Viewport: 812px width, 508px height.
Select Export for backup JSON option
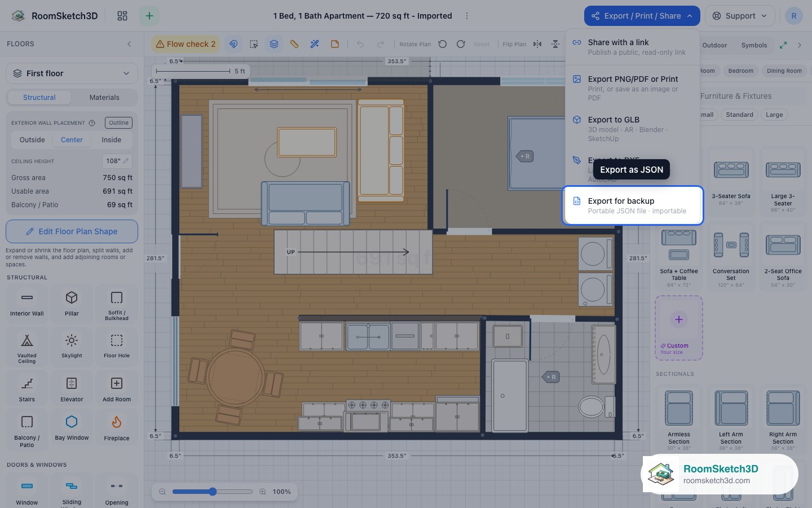click(633, 205)
